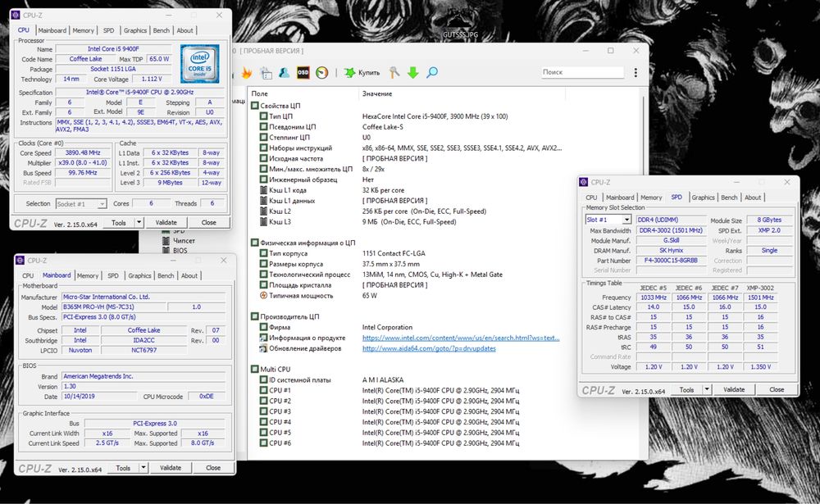
Task: Click the user profile icon in toolbar
Action: pos(283,72)
